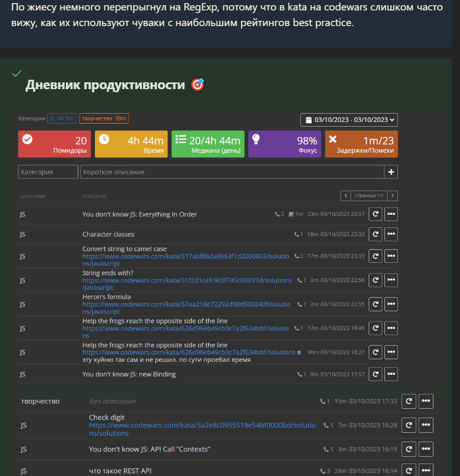The image size is (460, 476).
Task: Focus the Короткое описание input field
Action: (232, 172)
